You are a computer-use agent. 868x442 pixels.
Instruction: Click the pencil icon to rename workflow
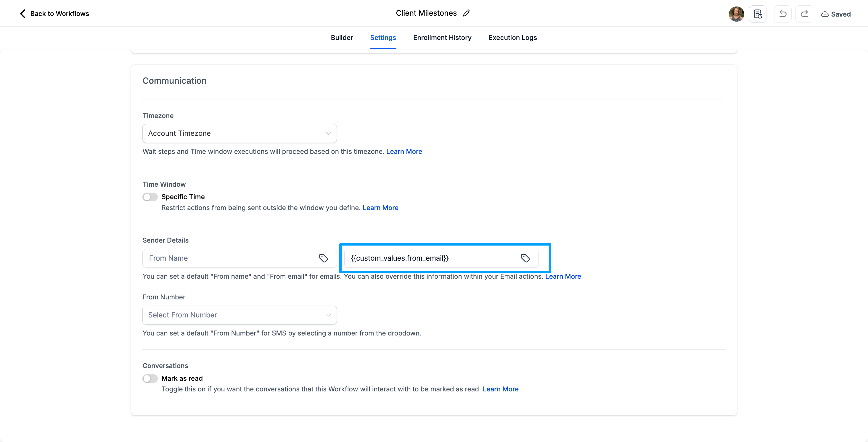point(466,13)
